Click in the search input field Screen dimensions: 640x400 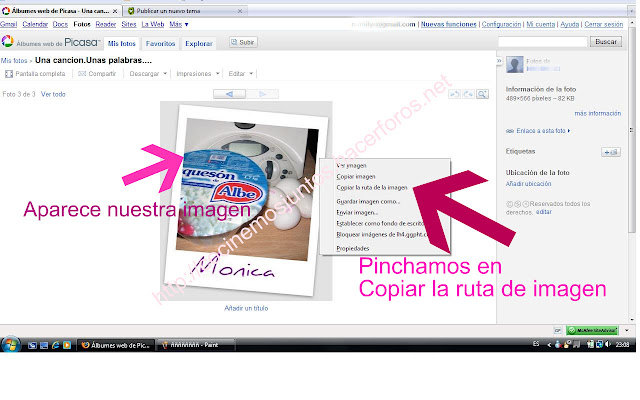pyautogui.click(x=542, y=42)
